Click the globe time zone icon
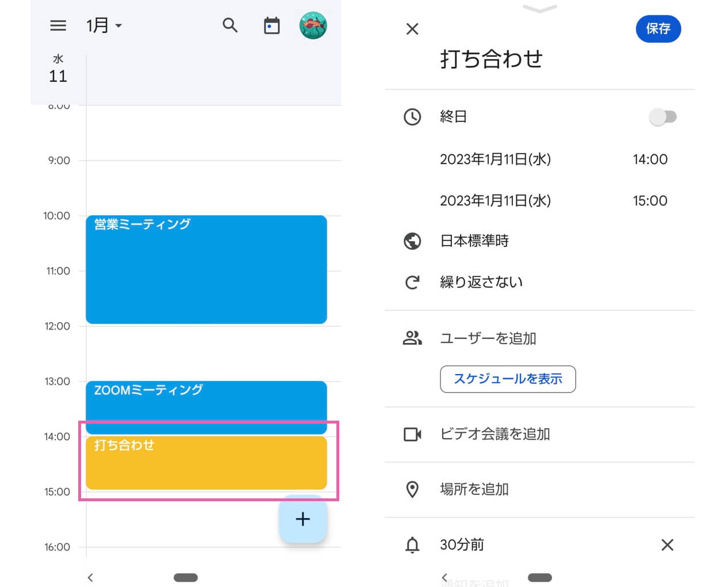The width and height of the screenshot is (728, 587). click(412, 241)
